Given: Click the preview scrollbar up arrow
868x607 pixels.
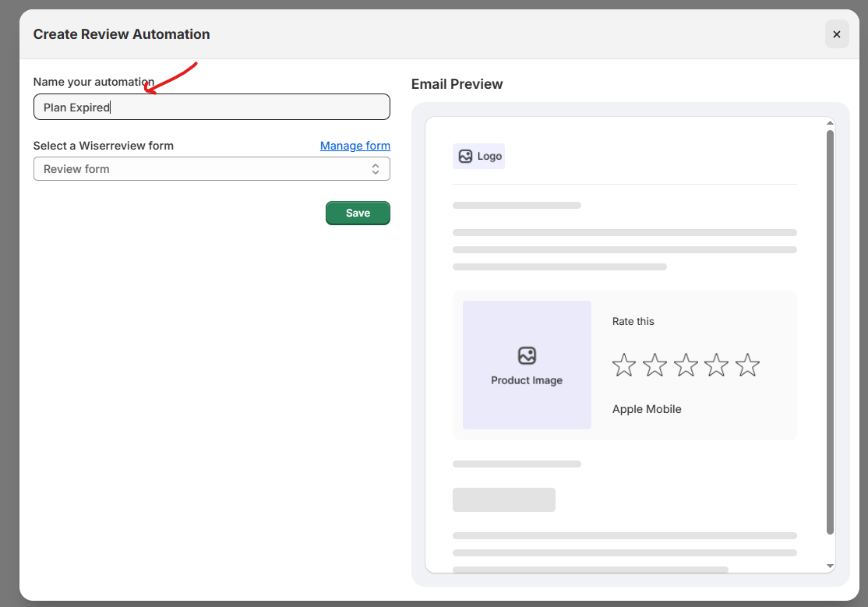Looking at the screenshot, I should [830, 123].
